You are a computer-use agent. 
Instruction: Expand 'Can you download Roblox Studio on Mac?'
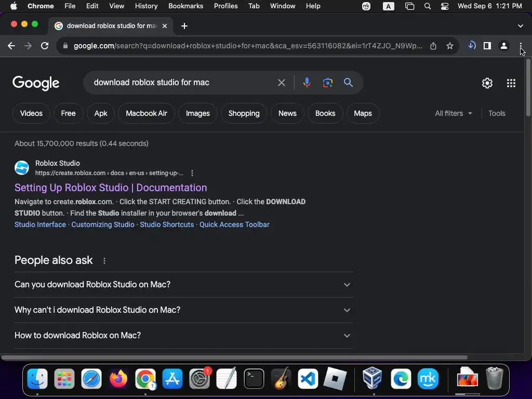tap(183, 285)
